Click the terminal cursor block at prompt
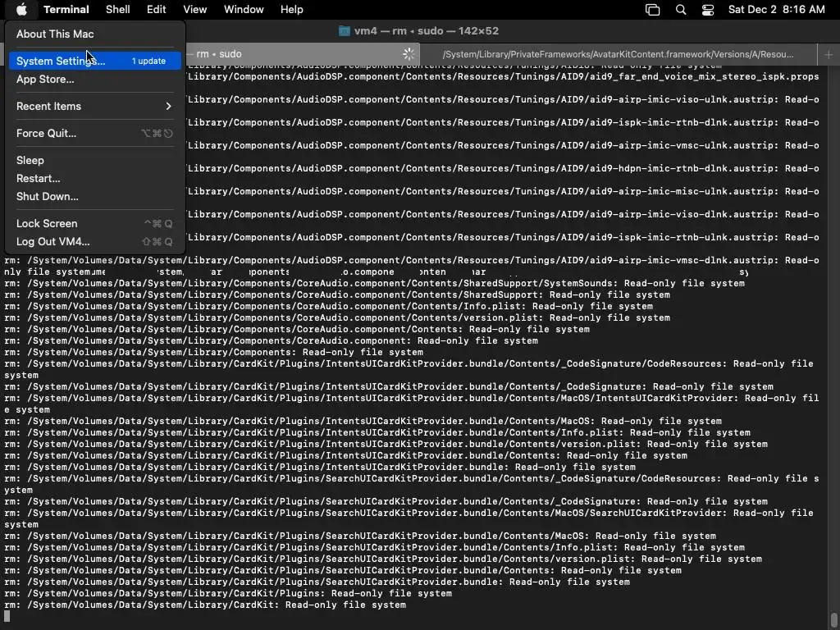840x630 pixels. (7, 616)
